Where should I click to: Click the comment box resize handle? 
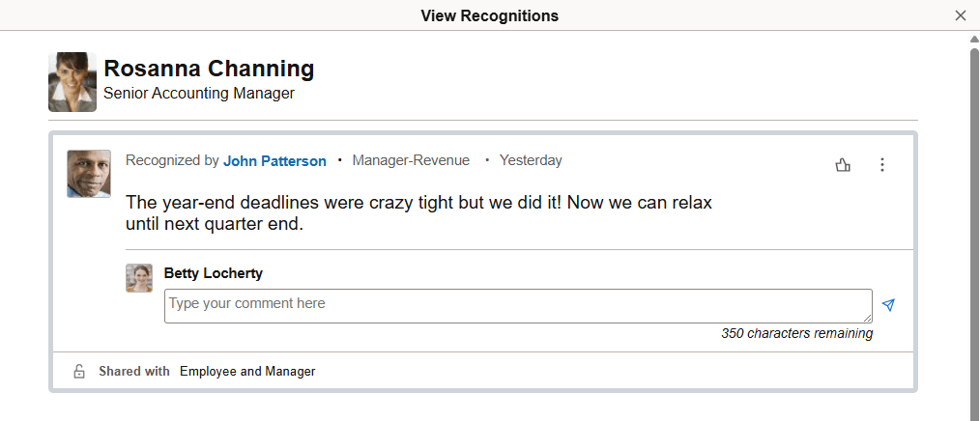(x=867, y=318)
